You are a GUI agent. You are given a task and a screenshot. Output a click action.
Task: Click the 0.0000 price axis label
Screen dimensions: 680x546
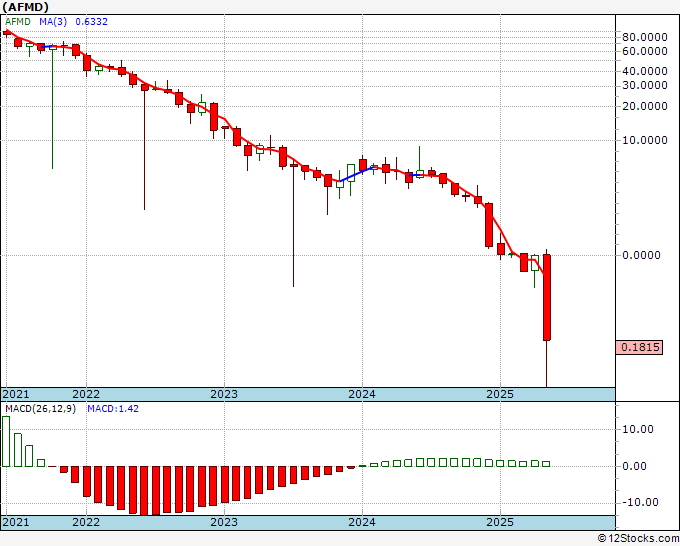641,255
